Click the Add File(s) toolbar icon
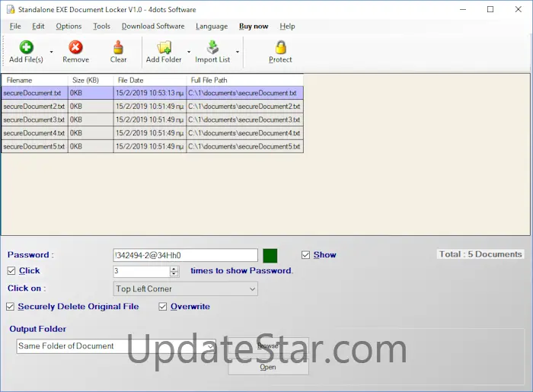 point(26,48)
